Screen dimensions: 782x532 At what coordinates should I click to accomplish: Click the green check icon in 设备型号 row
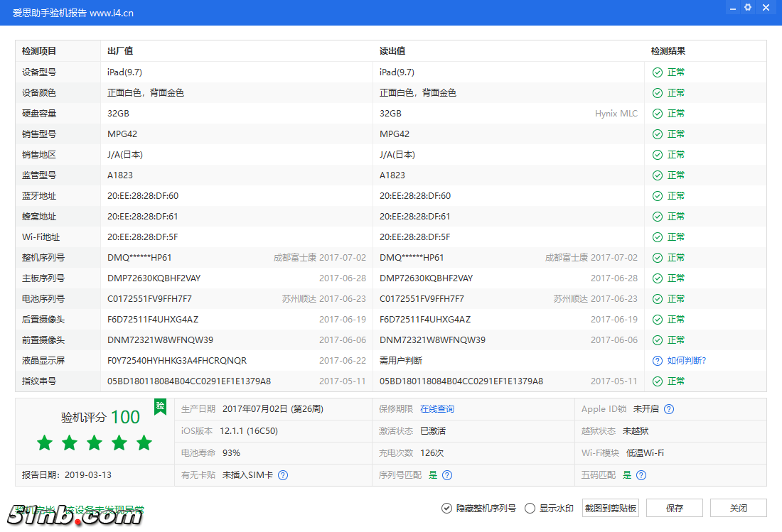[x=658, y=72]
